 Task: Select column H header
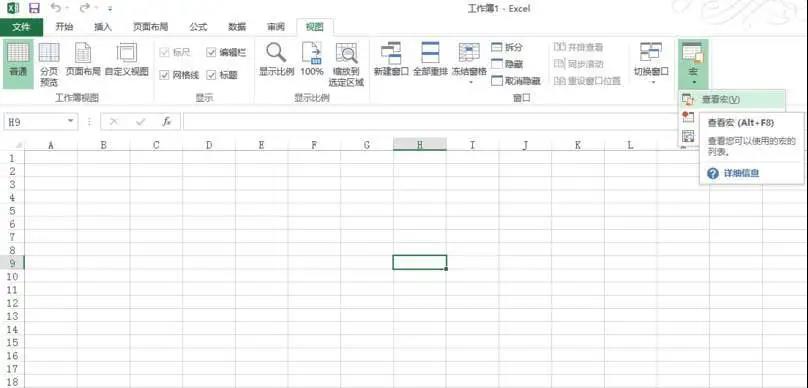[419, 145]
